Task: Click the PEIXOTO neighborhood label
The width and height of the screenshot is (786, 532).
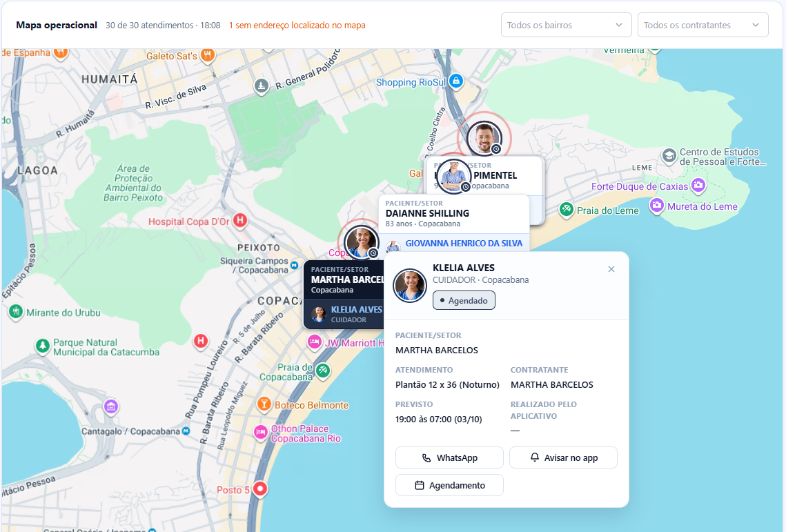Action: click(259, 247)
